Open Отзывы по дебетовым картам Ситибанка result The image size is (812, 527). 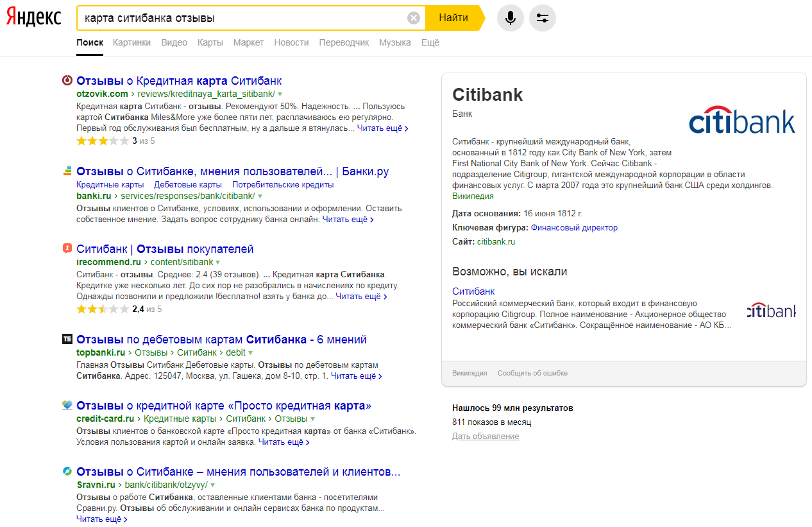pos(221,339)
